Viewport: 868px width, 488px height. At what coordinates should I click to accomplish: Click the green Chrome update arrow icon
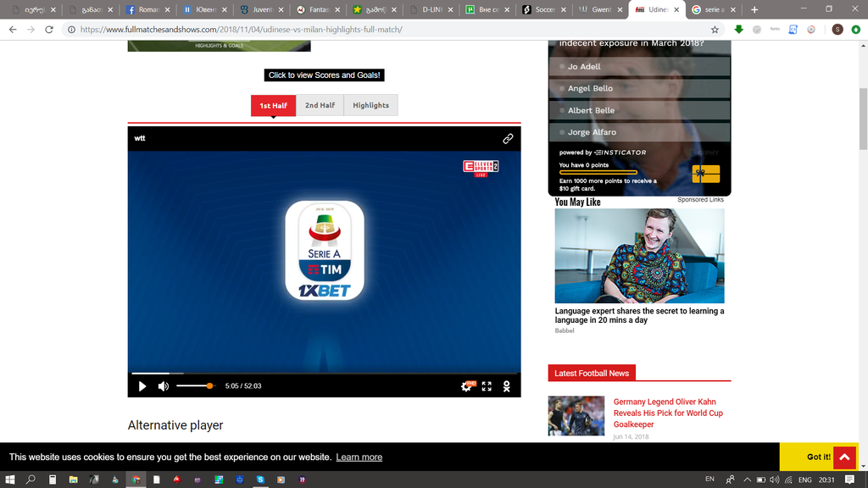pyautogui.click(x=856, y=30)
